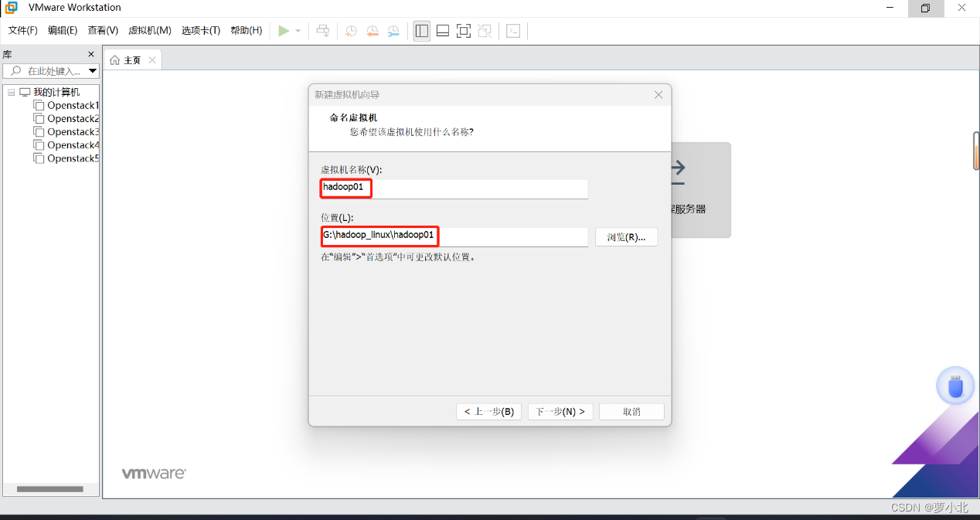Click the VMware Workstation title bar logo

tap(12, 8)
